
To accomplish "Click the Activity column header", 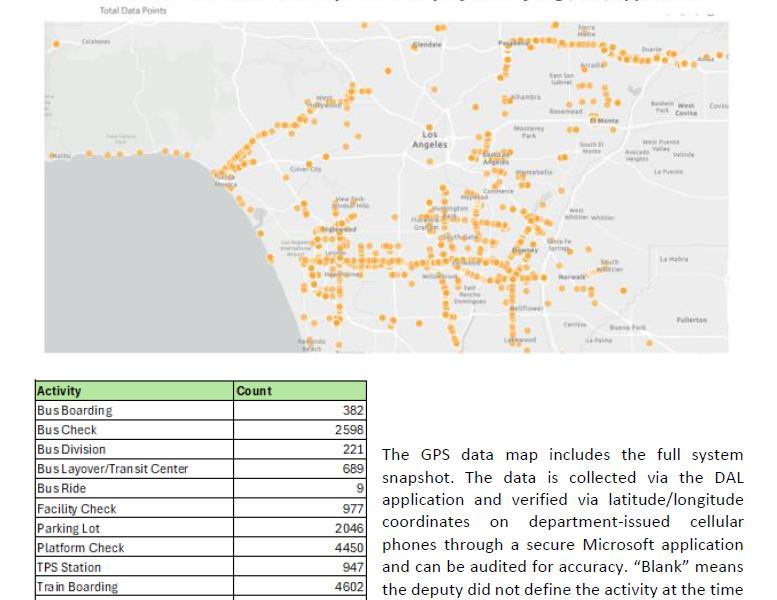I will tap(59, 391).
